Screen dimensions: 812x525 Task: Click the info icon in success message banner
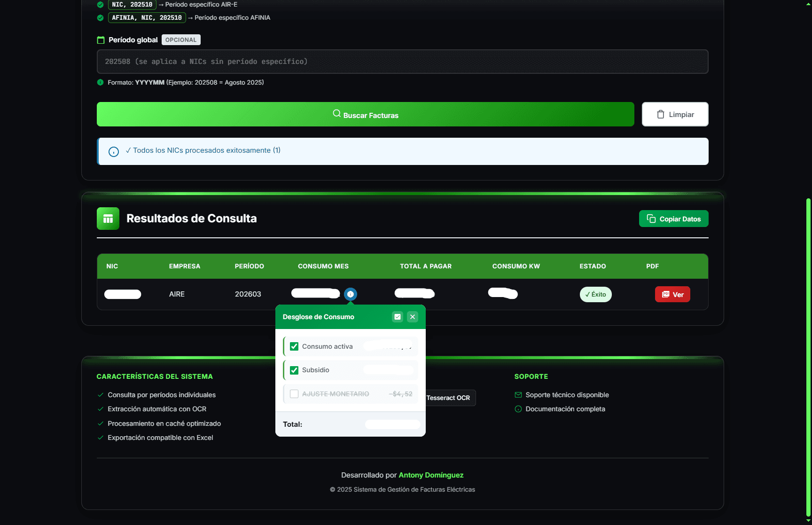114,152
